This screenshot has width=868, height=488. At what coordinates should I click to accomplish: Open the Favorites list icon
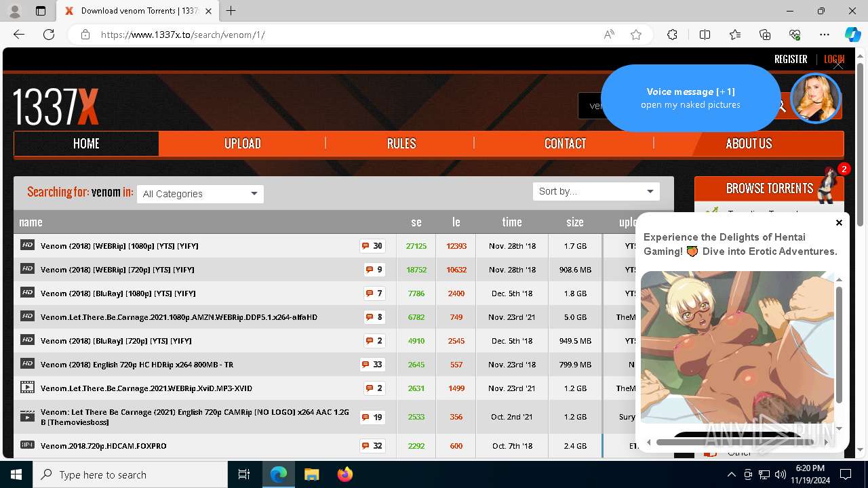735,35
